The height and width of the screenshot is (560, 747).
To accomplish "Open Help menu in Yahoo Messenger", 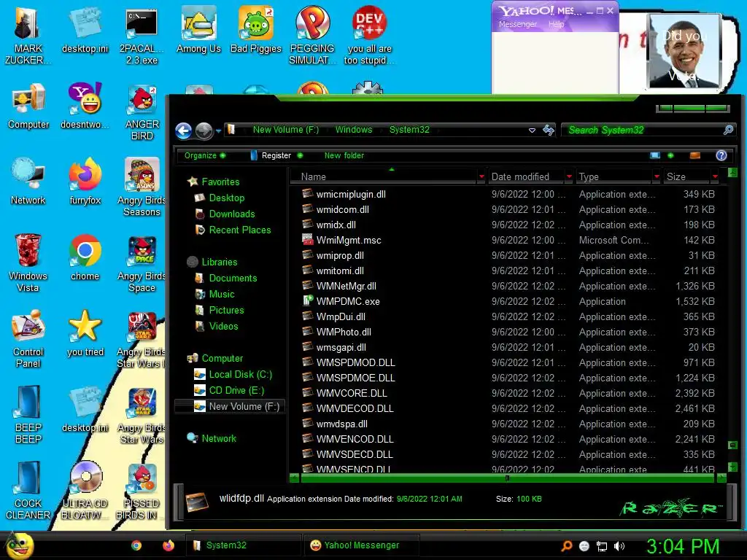I will pos(556,24).
